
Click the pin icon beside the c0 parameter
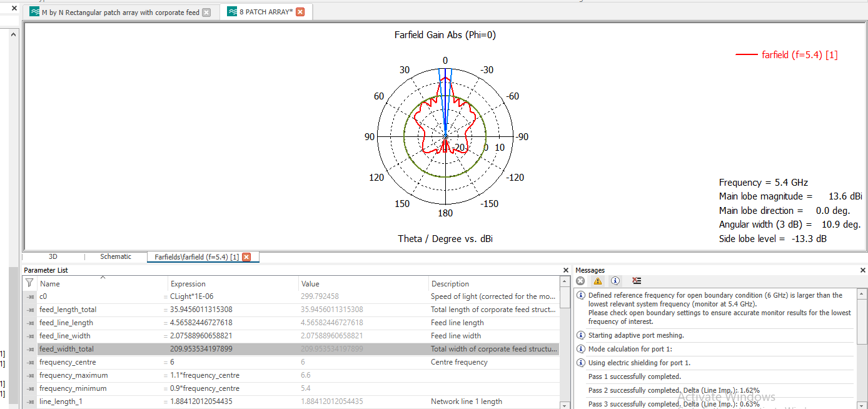point(29,296)
